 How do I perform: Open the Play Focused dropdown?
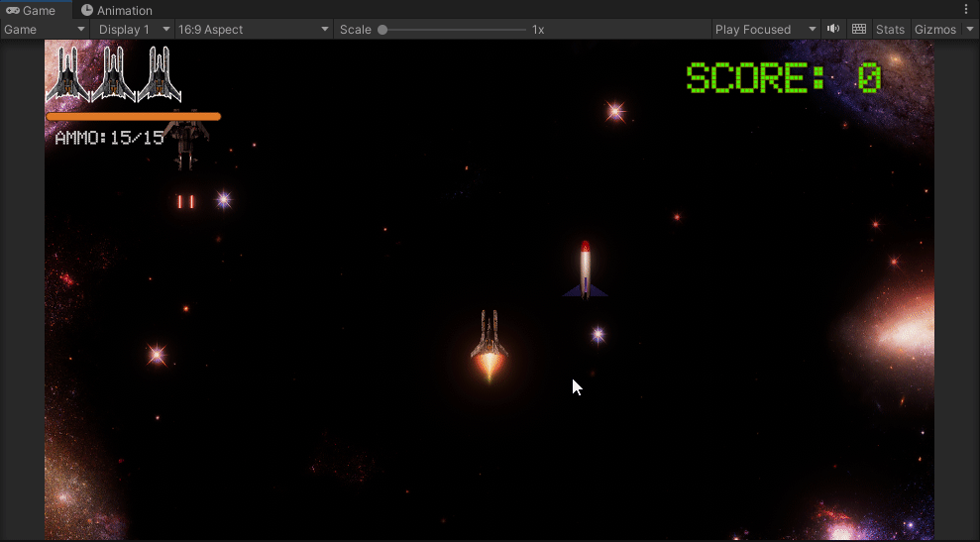(765, 30)
